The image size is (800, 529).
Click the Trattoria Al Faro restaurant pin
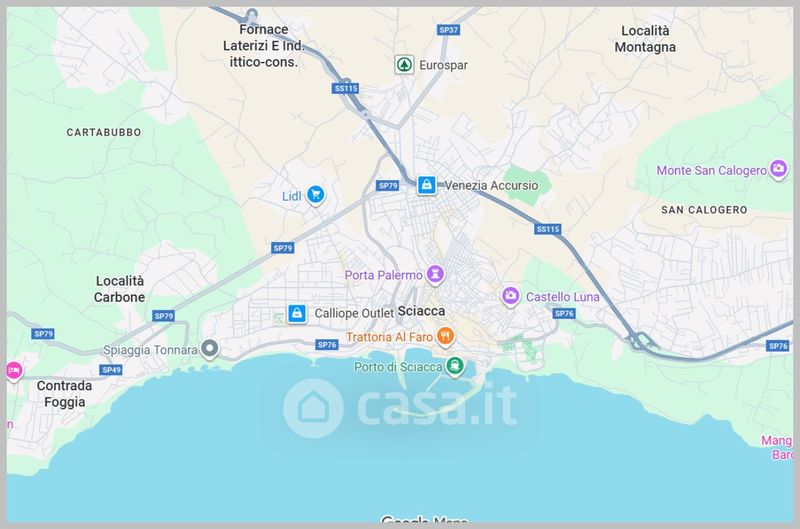(445, 337)
